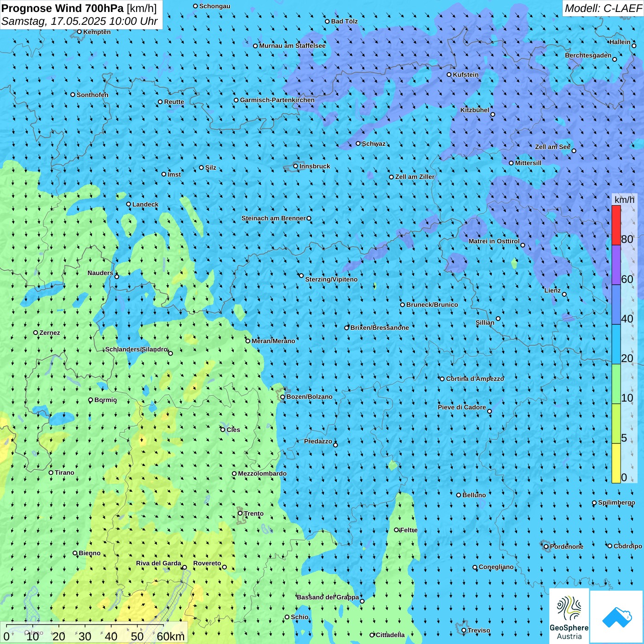The image size is (644, 644).
Task: Click the red 80 km/h legend color
Action: (616, 225)
